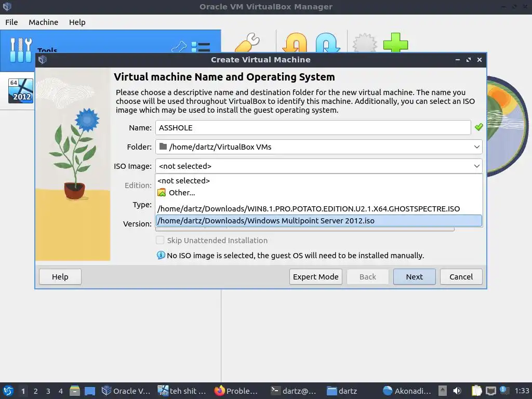Minimize the Create Virtual Machine dialog
Image resolution: width=532 pixels, height=399 pixels.
458,60
